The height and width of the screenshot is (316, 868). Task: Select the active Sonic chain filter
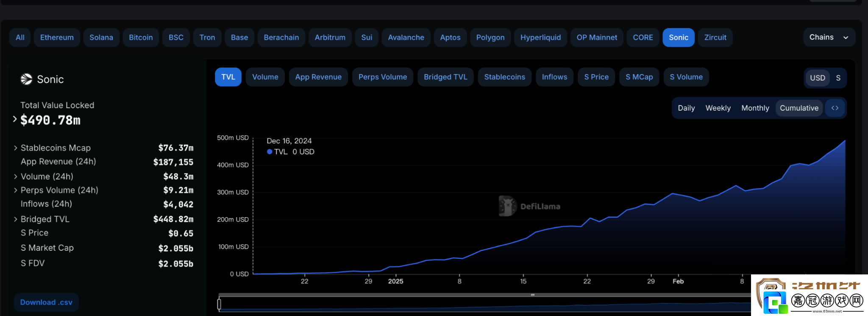679,38
